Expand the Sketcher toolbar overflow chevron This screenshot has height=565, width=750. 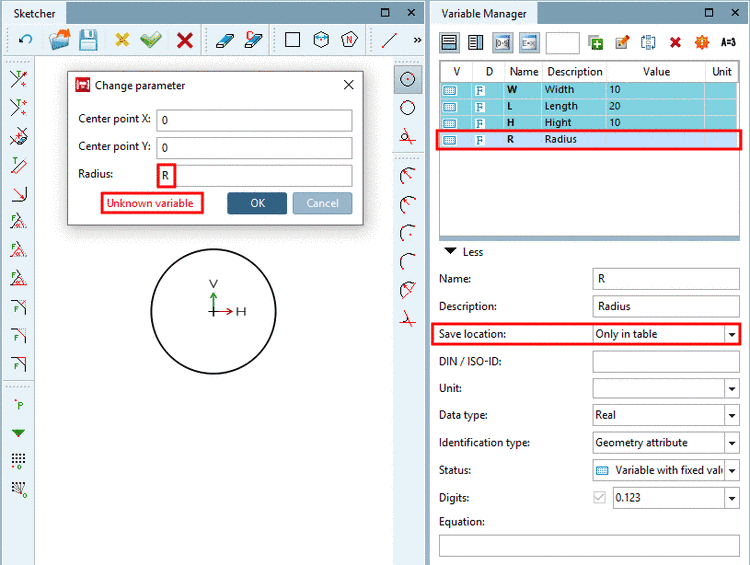click(x=418, y=40)
